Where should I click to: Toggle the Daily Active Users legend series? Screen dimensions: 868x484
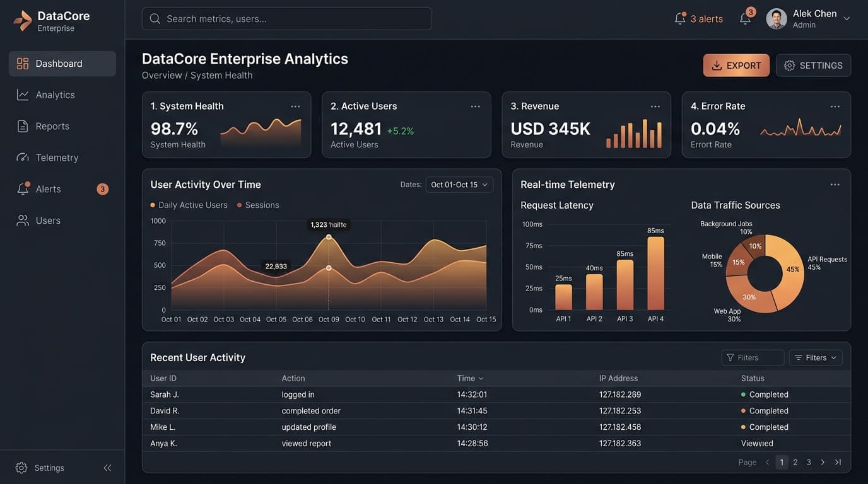pyautogui.click(x=189, y=205)
